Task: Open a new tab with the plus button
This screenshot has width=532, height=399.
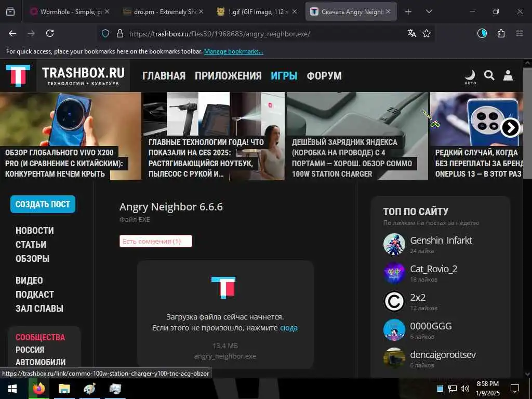Action: 408,12
